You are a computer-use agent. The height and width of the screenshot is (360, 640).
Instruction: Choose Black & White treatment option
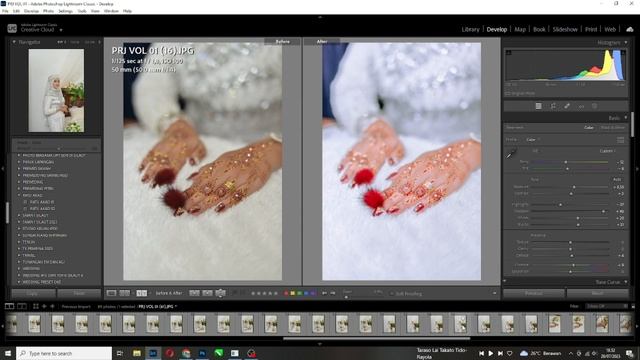[x=612, y=128]
